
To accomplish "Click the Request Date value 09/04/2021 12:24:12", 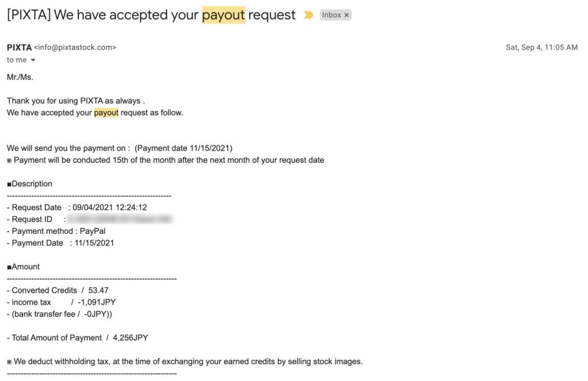I will (x=110, y=207).
